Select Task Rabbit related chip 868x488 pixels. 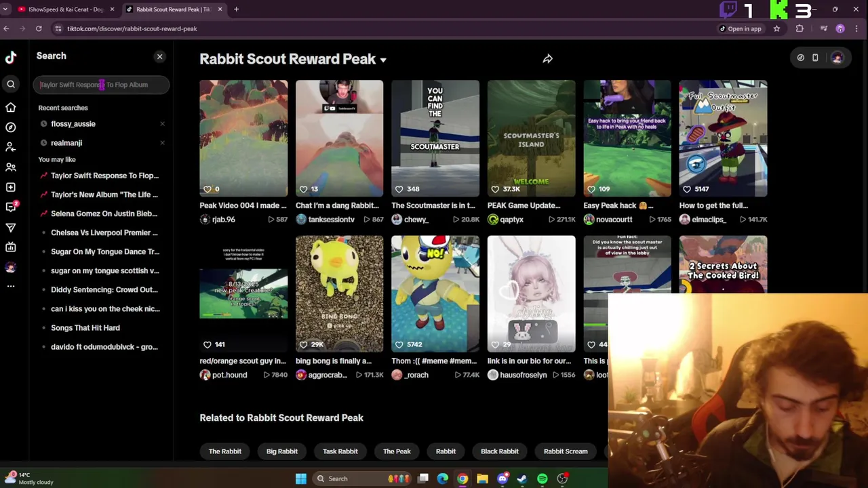(340, 451)
